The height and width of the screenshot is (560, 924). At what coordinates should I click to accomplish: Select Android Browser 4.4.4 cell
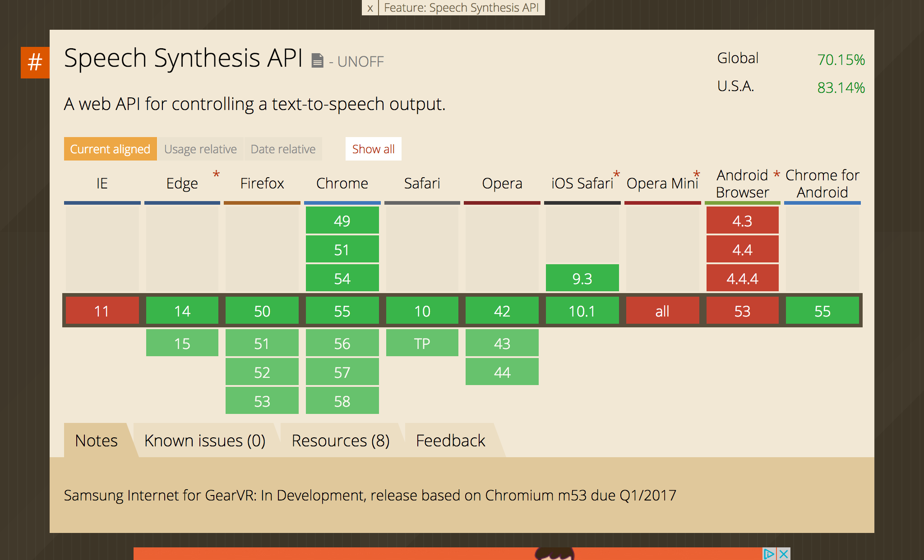[742, 278]
